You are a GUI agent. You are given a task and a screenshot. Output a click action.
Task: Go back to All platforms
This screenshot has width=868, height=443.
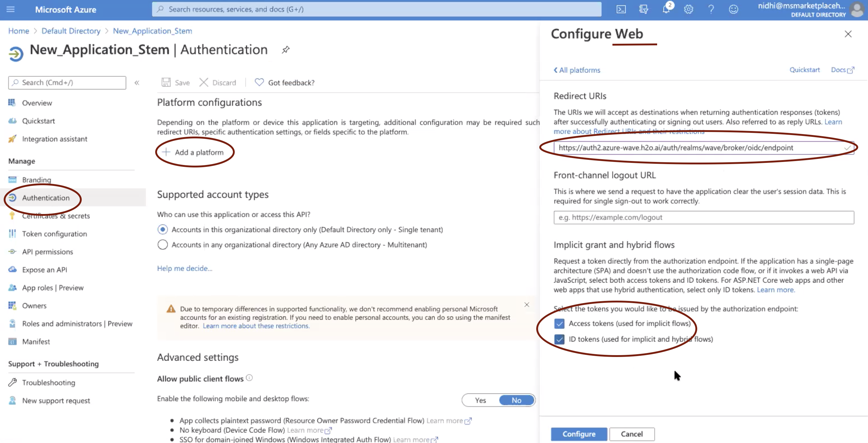pos(577,70)
